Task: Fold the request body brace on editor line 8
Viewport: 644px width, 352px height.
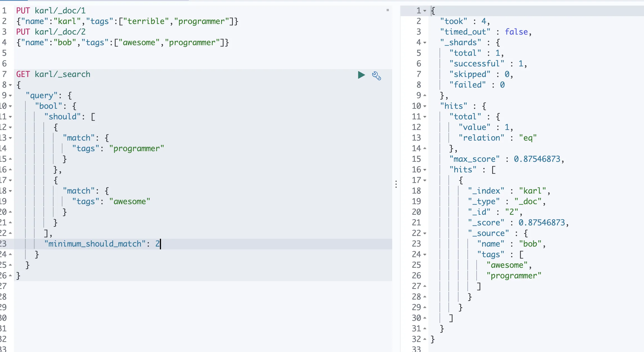Action: (10, 85)
